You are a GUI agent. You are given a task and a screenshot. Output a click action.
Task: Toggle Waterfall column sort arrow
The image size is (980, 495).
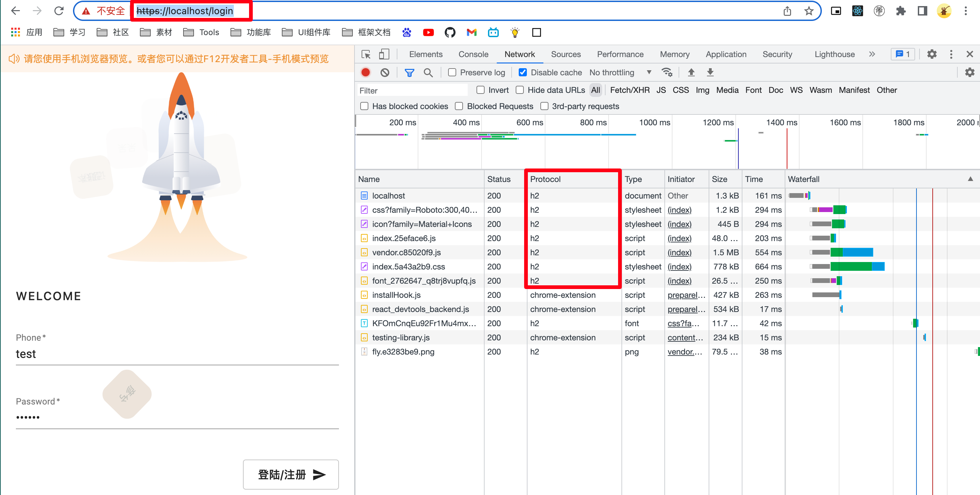pyautogui.click(x=971, y=179)
